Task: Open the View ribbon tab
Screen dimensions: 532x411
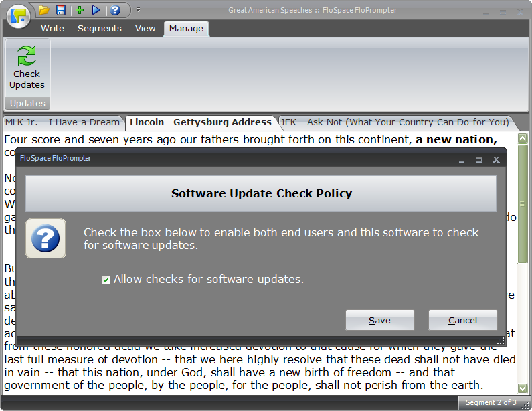Action: [x=145, y=29]
